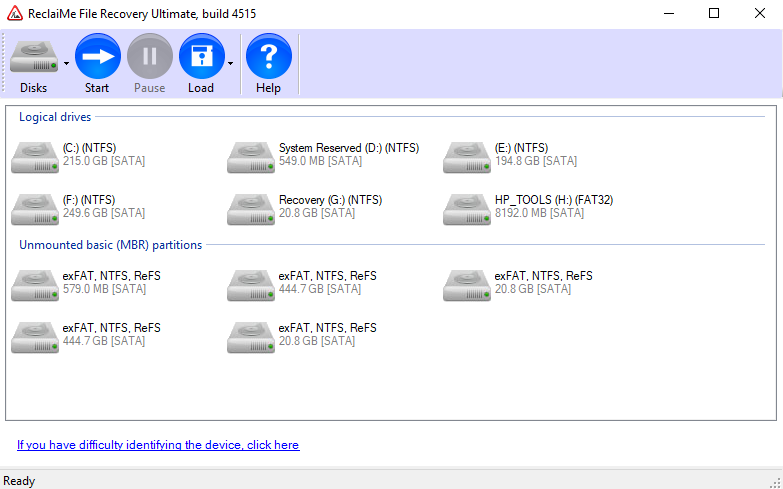Image resolution: width=783 pixels, height=489 pixels.
Task: Maximize the ReclaiMe window
Action: pos(714,13)
